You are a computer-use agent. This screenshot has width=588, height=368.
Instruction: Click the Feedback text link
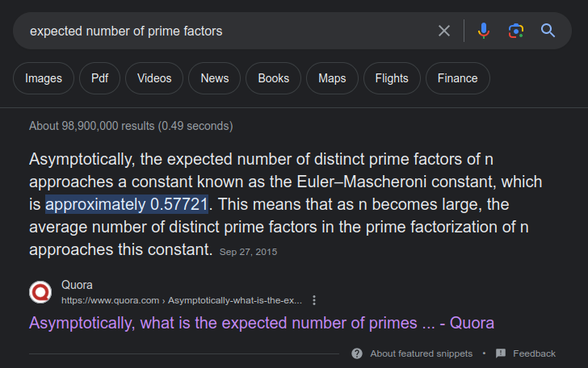click(534, 353)
